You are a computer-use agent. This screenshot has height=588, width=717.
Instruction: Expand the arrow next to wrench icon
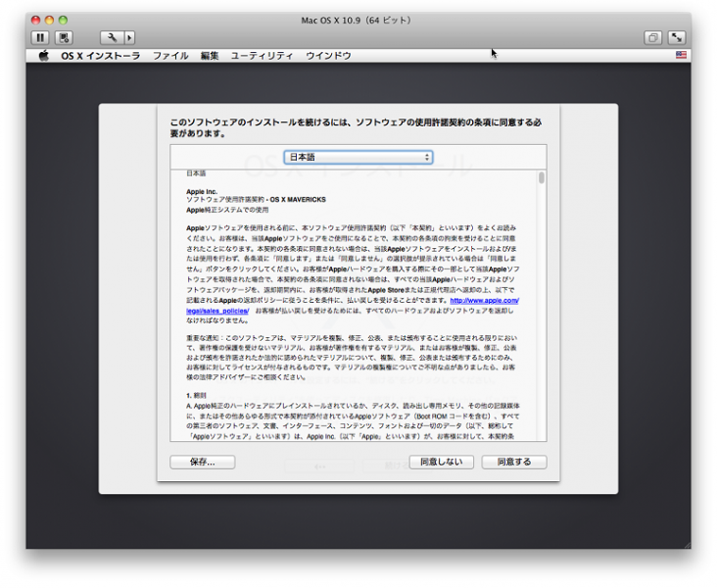point(129,37)
